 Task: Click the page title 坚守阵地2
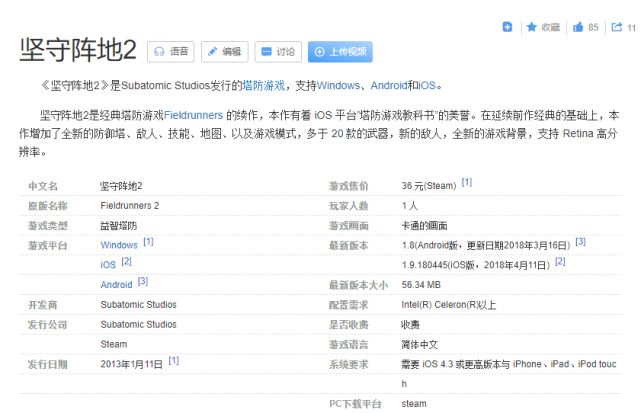coord(78,50)
